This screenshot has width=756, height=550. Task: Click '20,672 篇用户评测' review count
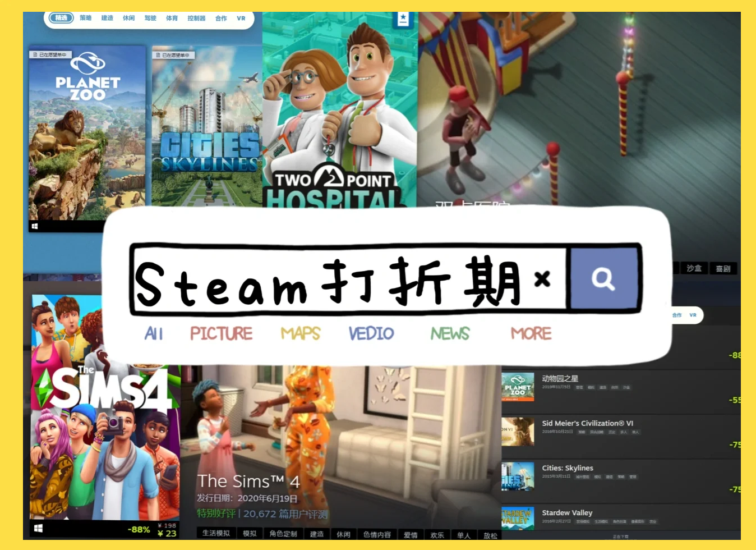pyautogui.click(x=285, y=514)
